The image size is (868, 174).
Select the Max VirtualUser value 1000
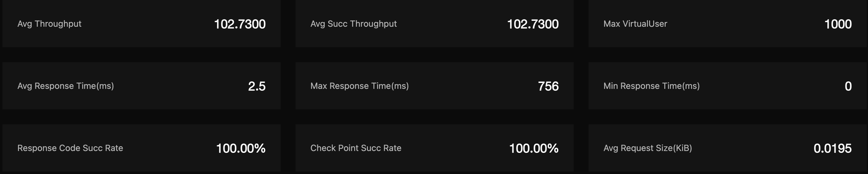838,24
